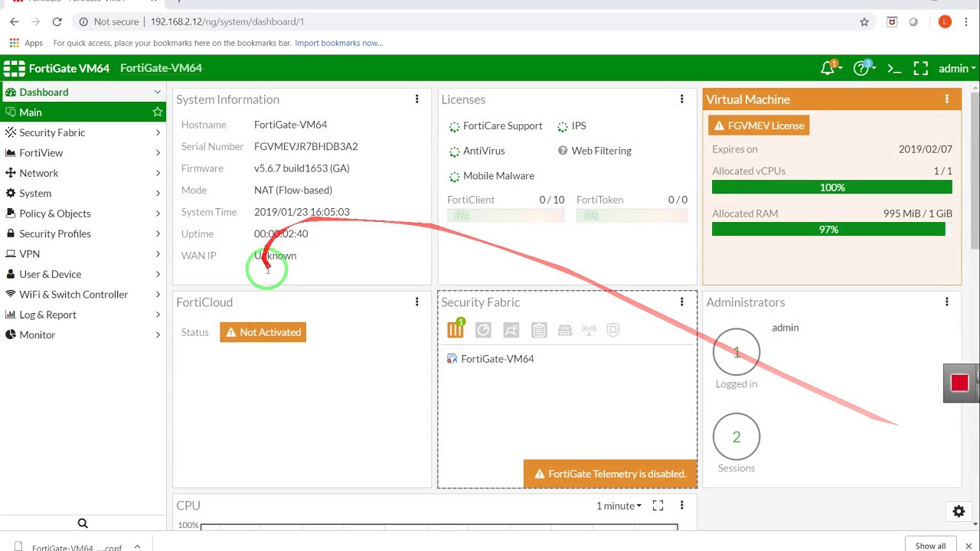Viewport: 980px width, 551px height.
Task: Click FortiGate Telemetry is disabled banner
Action: 610,474
